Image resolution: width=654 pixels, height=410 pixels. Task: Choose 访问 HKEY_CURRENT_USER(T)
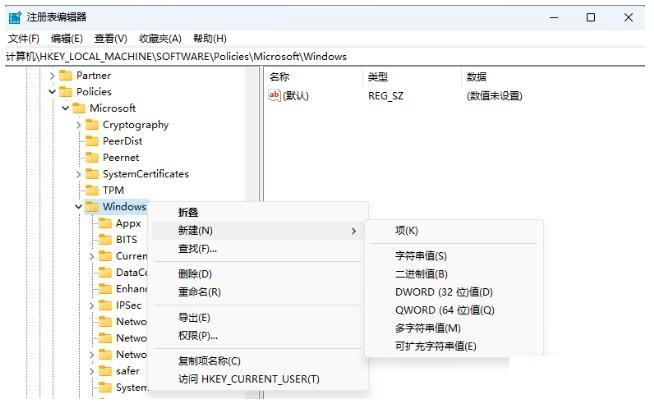[x=259, y=379]
